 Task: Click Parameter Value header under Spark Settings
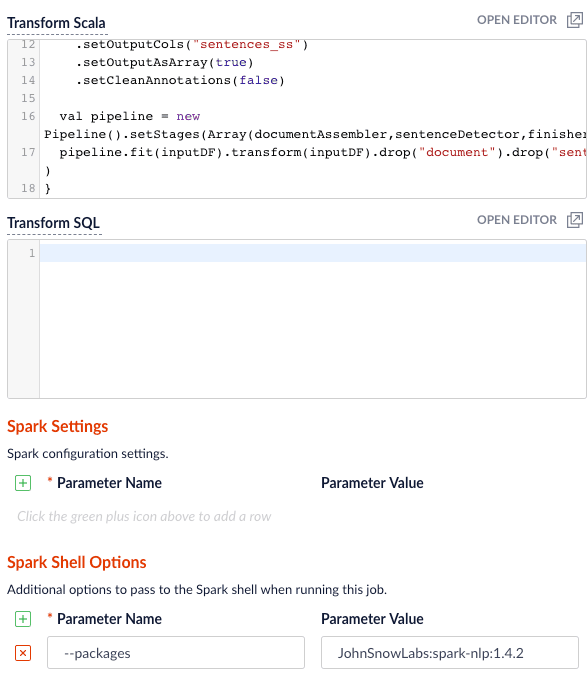click(372, 483)
